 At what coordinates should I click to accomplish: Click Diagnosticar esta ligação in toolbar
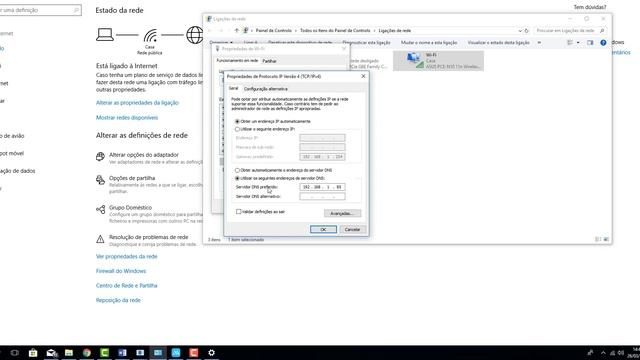366,42
